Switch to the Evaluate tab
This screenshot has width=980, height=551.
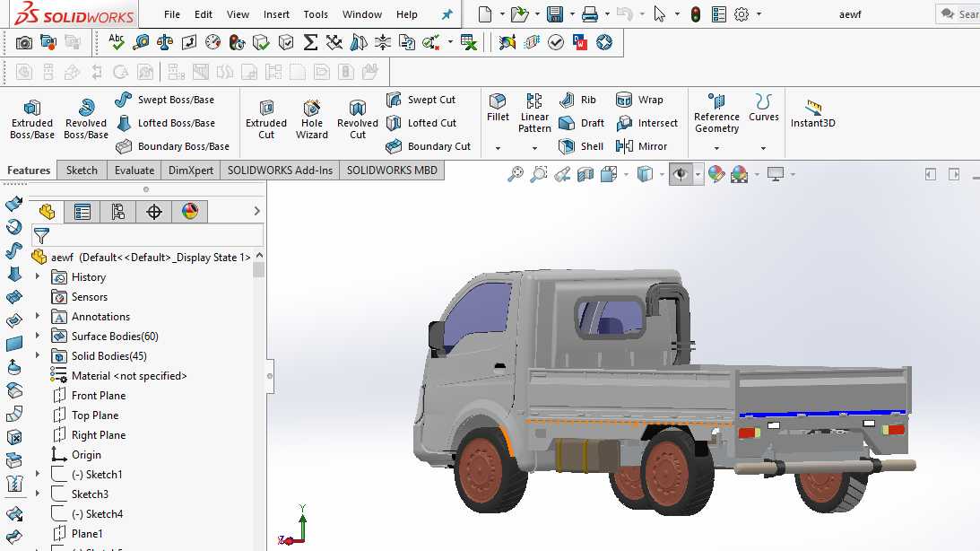(x=134, y=171)
